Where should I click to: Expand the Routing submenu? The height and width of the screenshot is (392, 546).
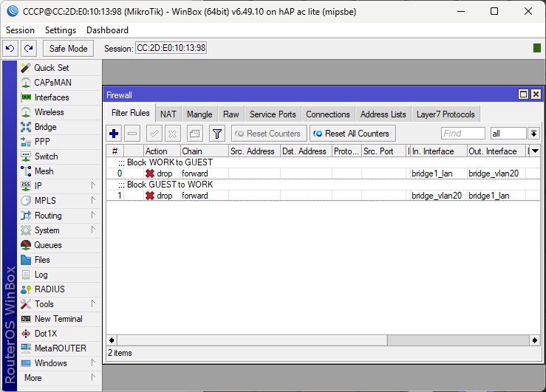[x=60, y=216]
